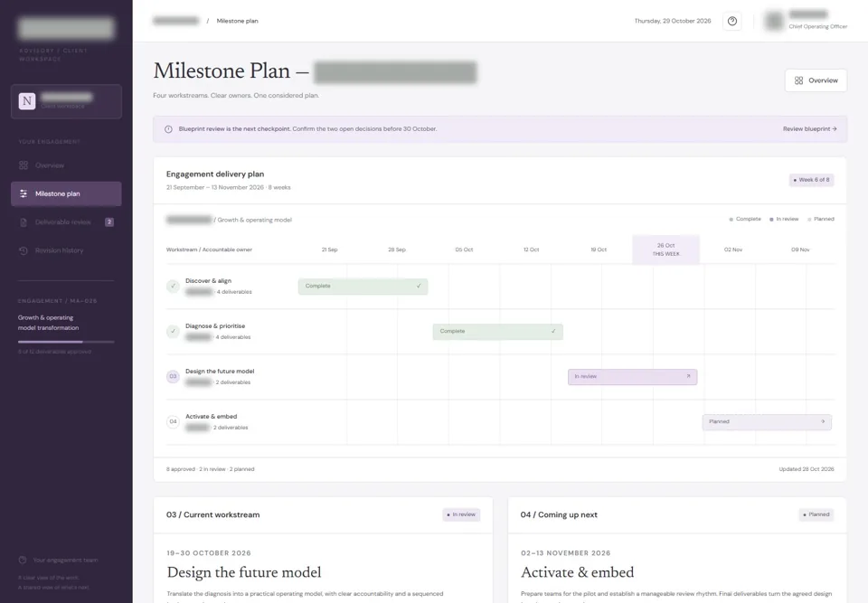The image size is (868, 603).
Task: Click the 03 / Current workstream heading
Action: pyautogui.click(x=213, y=515)
